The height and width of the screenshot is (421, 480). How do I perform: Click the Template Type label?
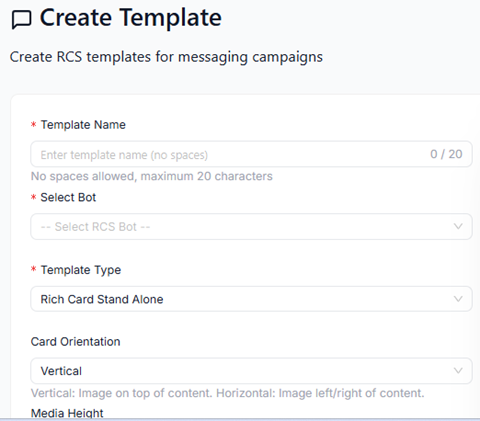click(81, 270)
